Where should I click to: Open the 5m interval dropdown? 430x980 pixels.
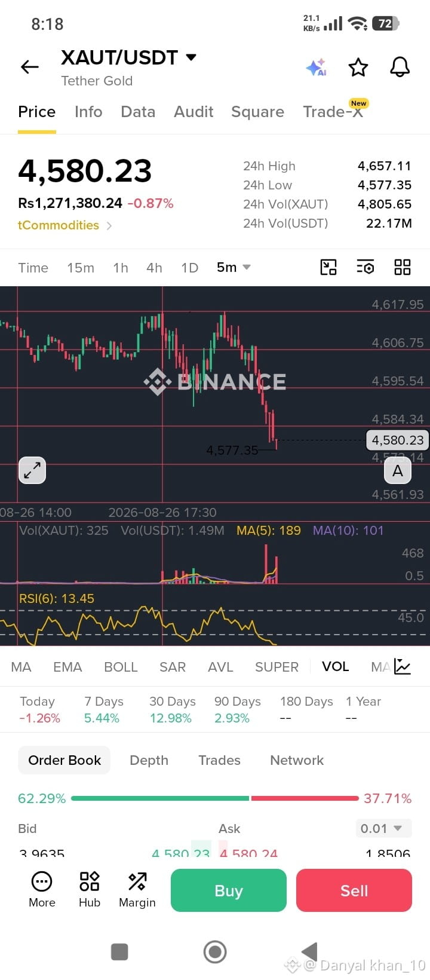tap(234, 267)
